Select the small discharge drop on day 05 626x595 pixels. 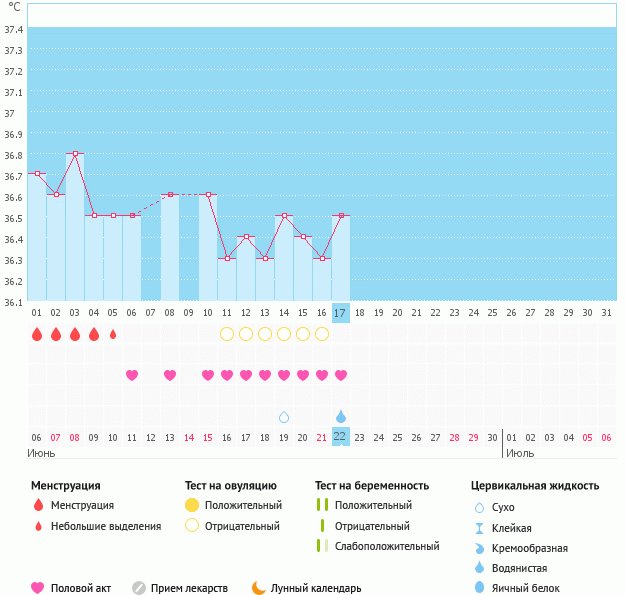tap(113, 334)
